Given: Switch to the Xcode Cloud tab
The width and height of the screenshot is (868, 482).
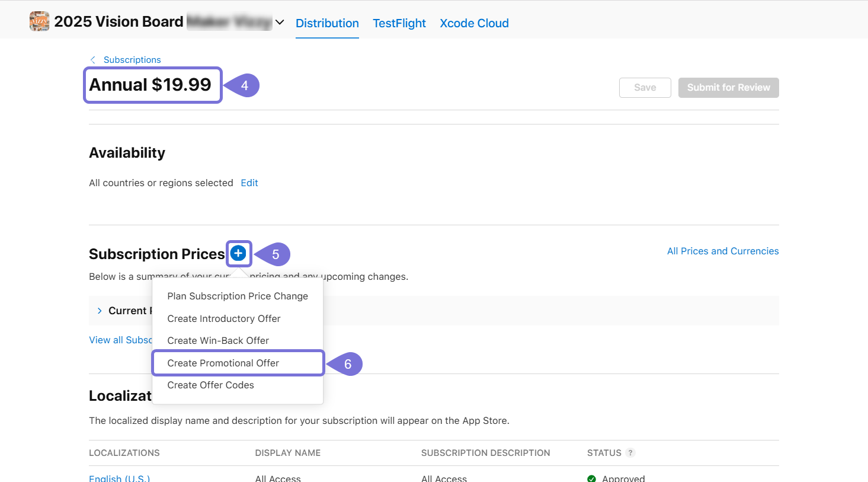Looking at the screenshot, I should point(474,23).
